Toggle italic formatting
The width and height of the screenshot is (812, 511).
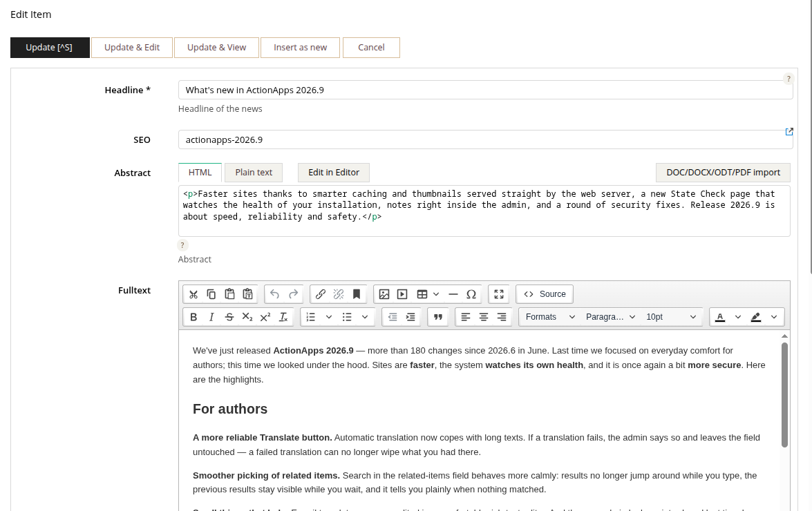[x=211, y=317]
